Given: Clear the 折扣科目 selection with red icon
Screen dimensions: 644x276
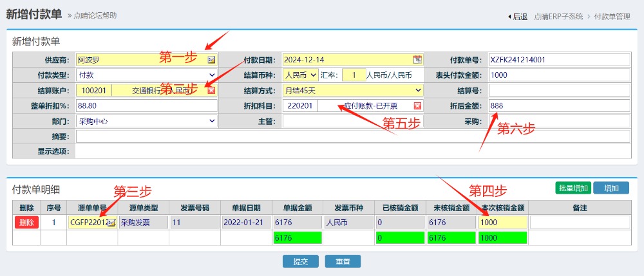Looking at the screenshot, I should pos(417,106).
